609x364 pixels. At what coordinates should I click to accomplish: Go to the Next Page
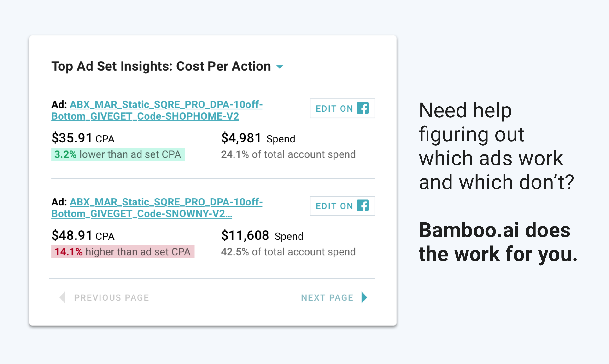[x=327, y=297]
